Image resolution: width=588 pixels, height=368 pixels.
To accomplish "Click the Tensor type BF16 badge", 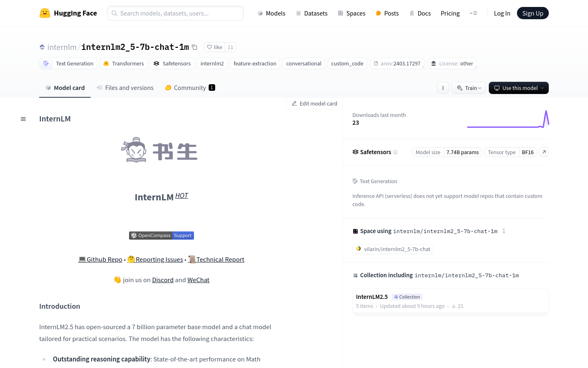I will click(510, 152).
